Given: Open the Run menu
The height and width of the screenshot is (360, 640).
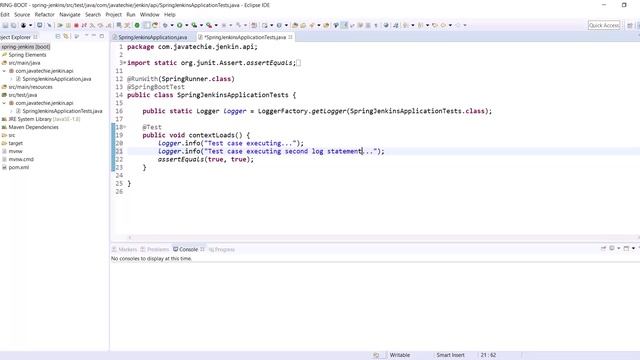Looking at the screenshot, I should [x=131, y=15].
